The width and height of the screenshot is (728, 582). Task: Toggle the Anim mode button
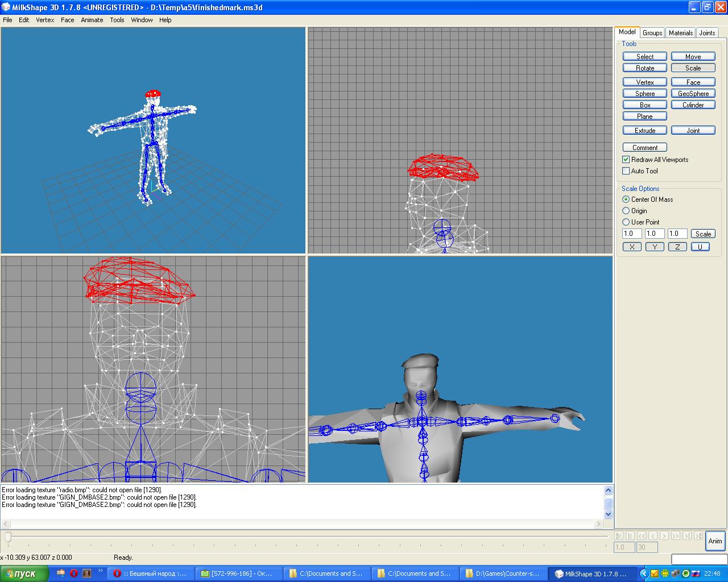point(715,541)
